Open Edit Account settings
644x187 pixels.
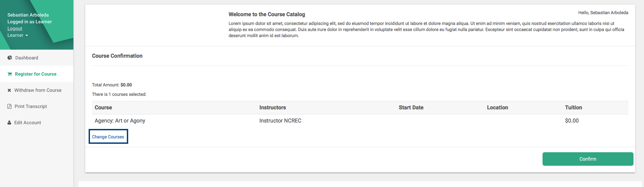point(27,123)
